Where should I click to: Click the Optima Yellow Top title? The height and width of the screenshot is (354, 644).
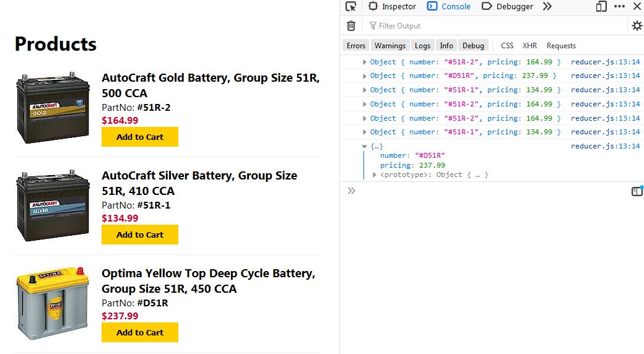tap(209, 281)
